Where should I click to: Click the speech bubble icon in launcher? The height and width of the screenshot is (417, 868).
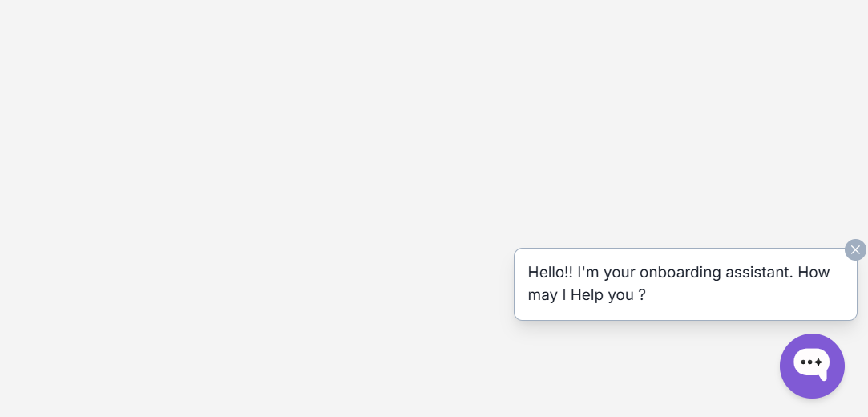[x=811, y=364]
